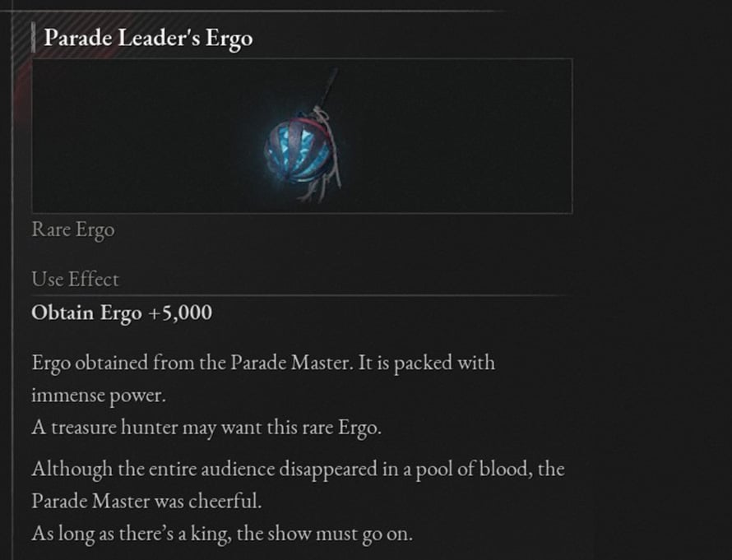The image size is (732, 560).
Task: Toggle display of the Obtain Ergo effect
Action: coord(120,313)
